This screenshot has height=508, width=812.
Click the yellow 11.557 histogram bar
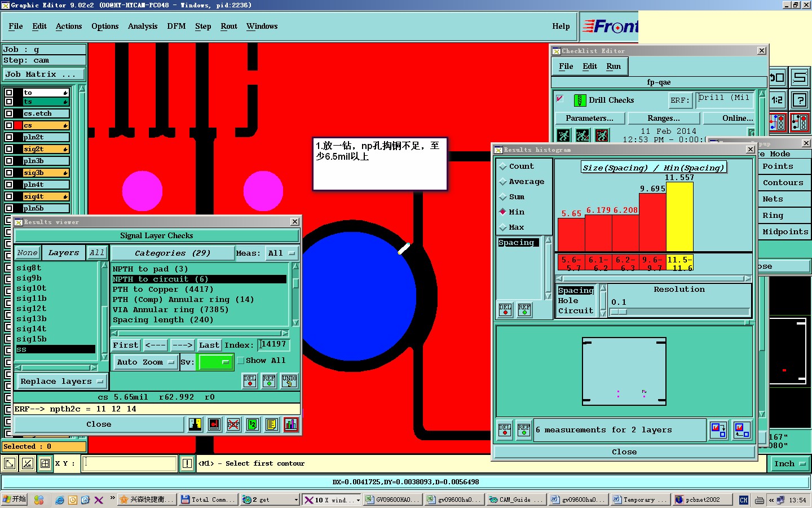pyautogui.click(x=679, y=217)
